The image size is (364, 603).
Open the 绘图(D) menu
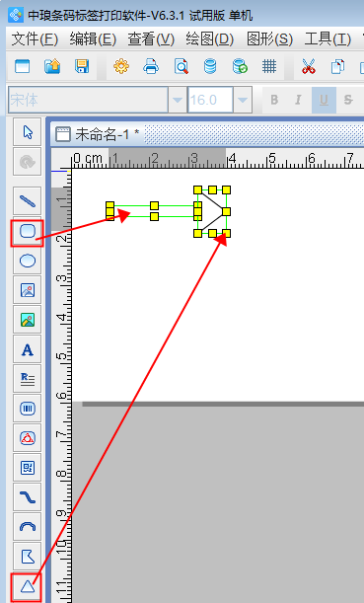pyautogui.click(x=209, y=38)
